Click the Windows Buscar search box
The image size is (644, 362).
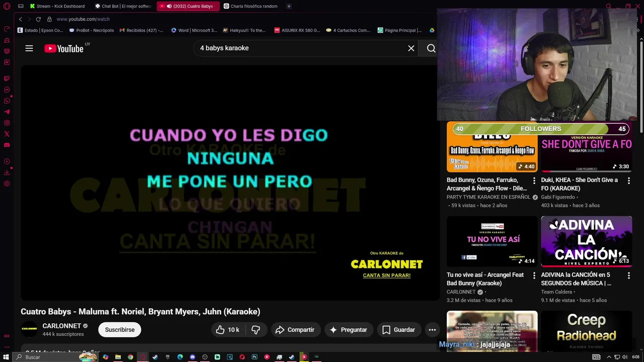pyautogui.click(x=55, y=357)
